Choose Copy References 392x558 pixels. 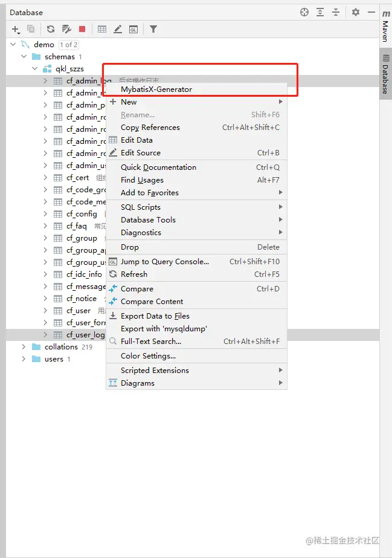196,128
